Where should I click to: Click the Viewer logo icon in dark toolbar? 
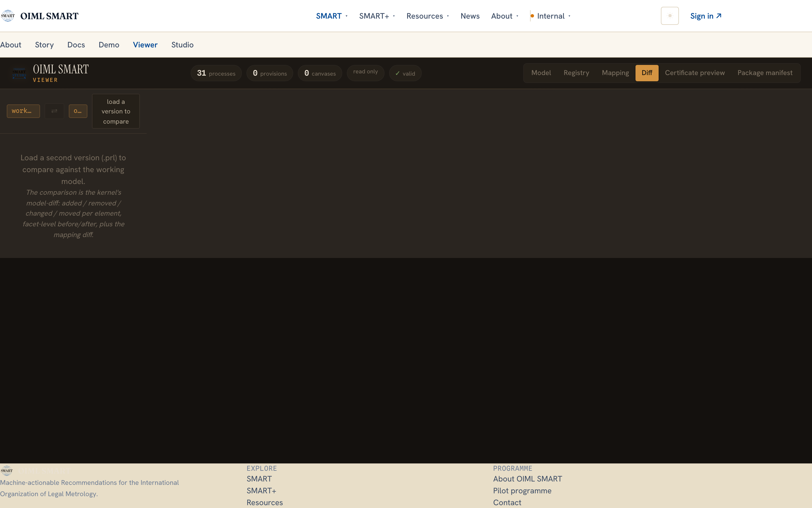pos(19,73)
